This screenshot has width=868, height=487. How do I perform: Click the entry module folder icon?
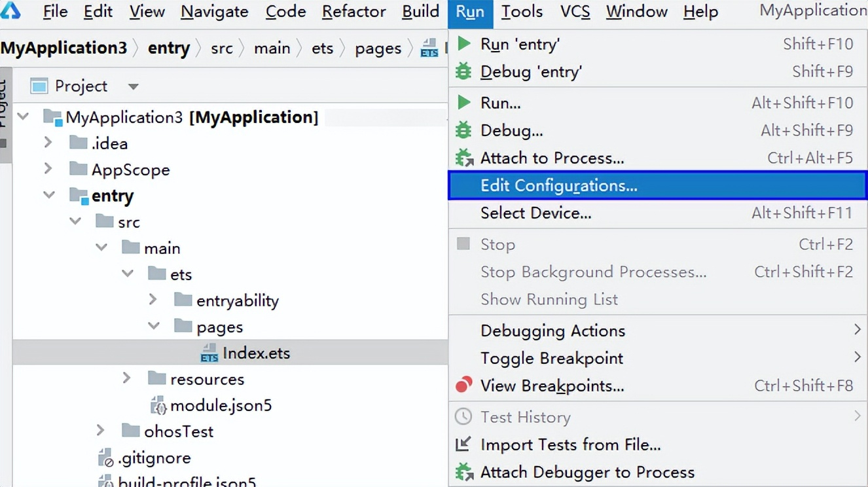(x=79, y=196)
